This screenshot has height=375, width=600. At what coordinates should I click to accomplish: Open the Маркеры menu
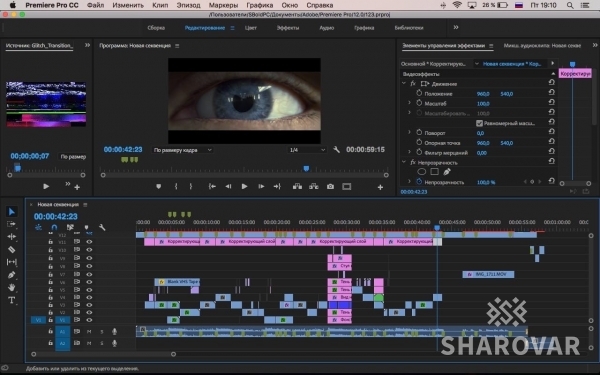pyautogui.click(x=223, y=5)
